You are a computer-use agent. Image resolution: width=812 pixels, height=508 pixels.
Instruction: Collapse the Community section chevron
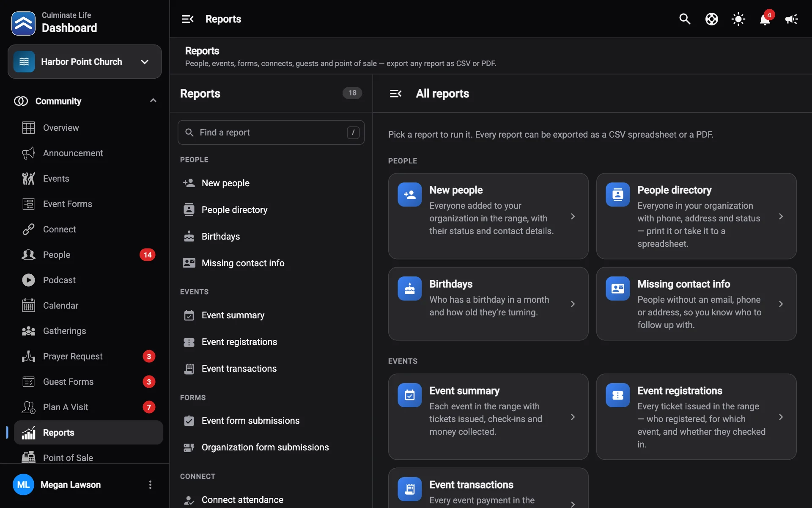click(x=153, y=101)
